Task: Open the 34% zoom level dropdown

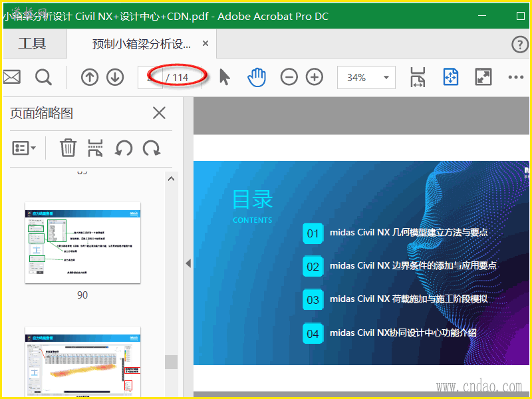Action: (366, 78)
